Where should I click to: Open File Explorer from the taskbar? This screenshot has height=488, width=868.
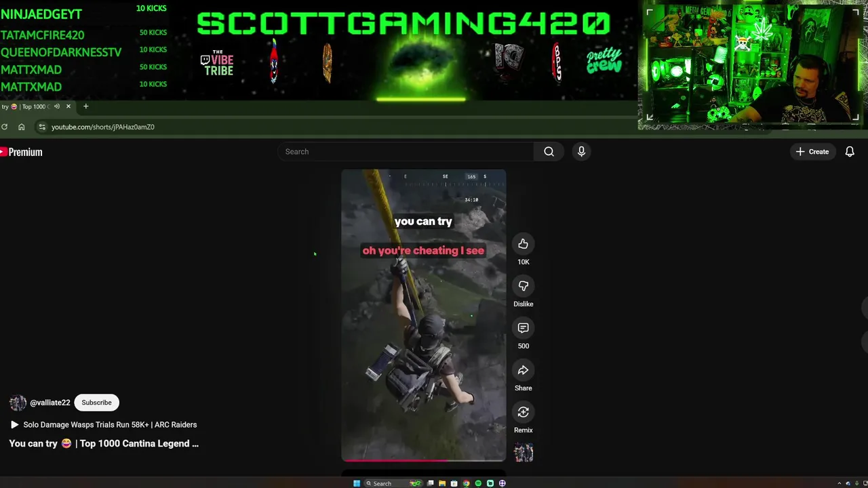coord(442,483)
